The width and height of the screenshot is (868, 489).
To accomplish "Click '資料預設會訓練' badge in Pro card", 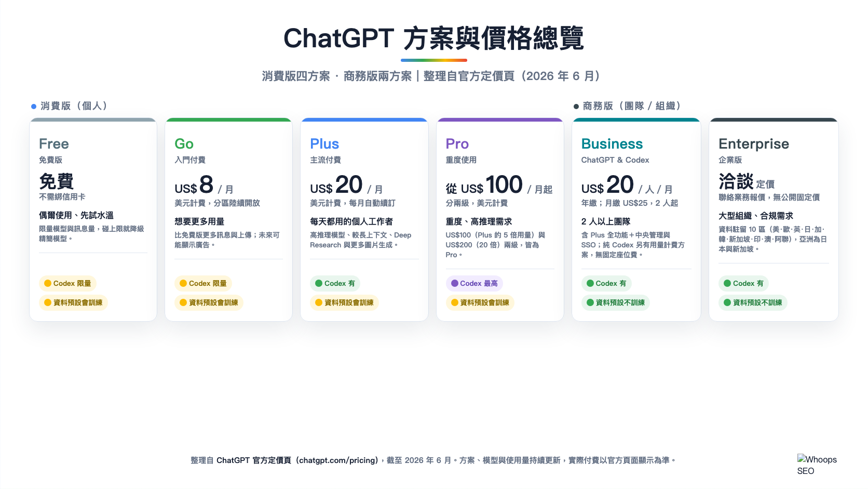I will pos(480,302).
